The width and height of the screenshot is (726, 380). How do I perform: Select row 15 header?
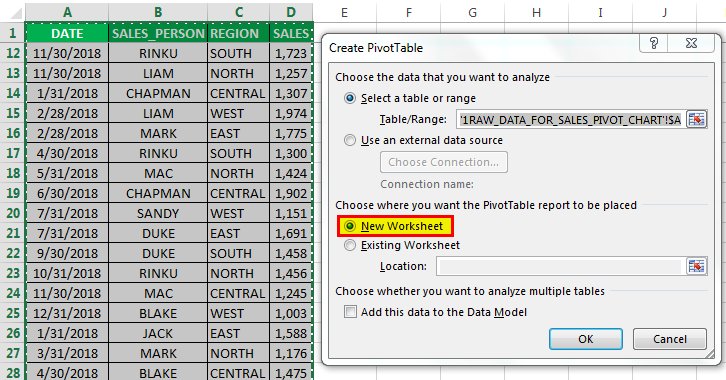click(x=13, y=113)
